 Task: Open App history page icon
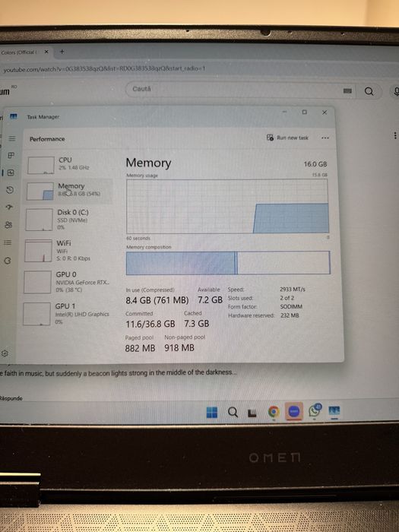coord(10,190)
